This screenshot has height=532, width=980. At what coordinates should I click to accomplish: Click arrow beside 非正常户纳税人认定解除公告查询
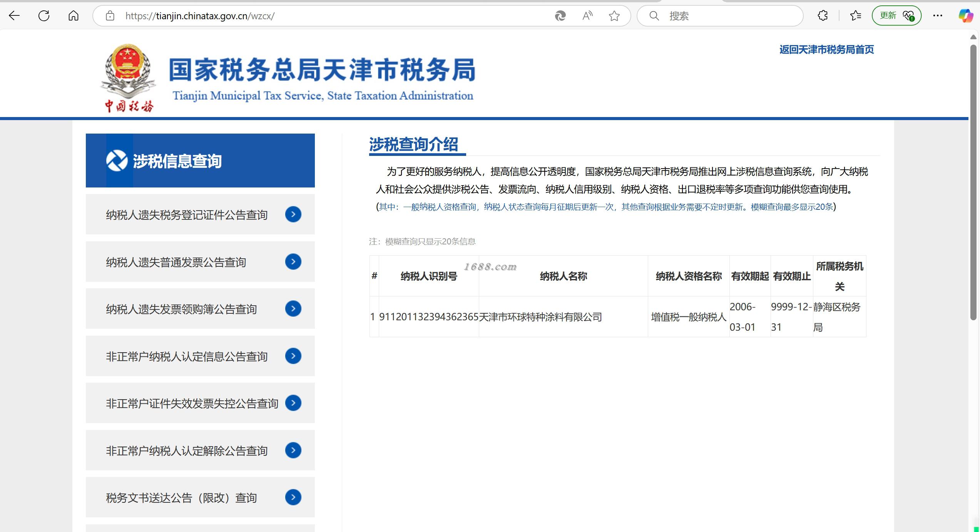tap(293, 450)
